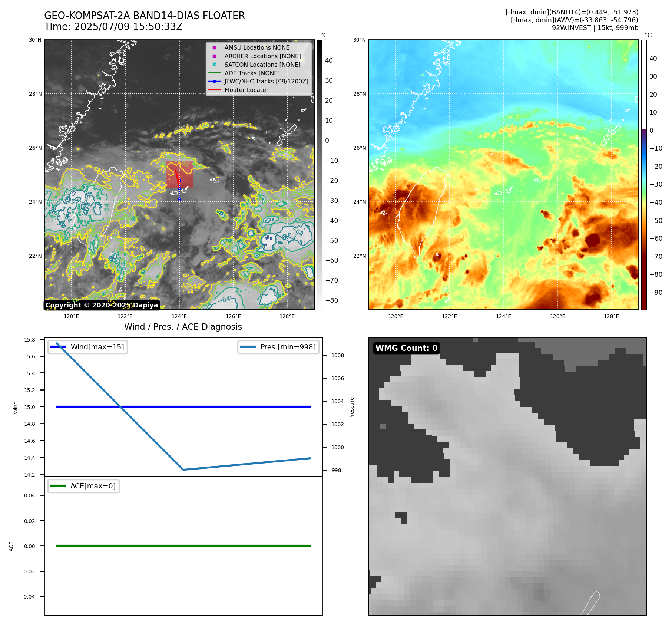Click the ACE axis label

11,546
